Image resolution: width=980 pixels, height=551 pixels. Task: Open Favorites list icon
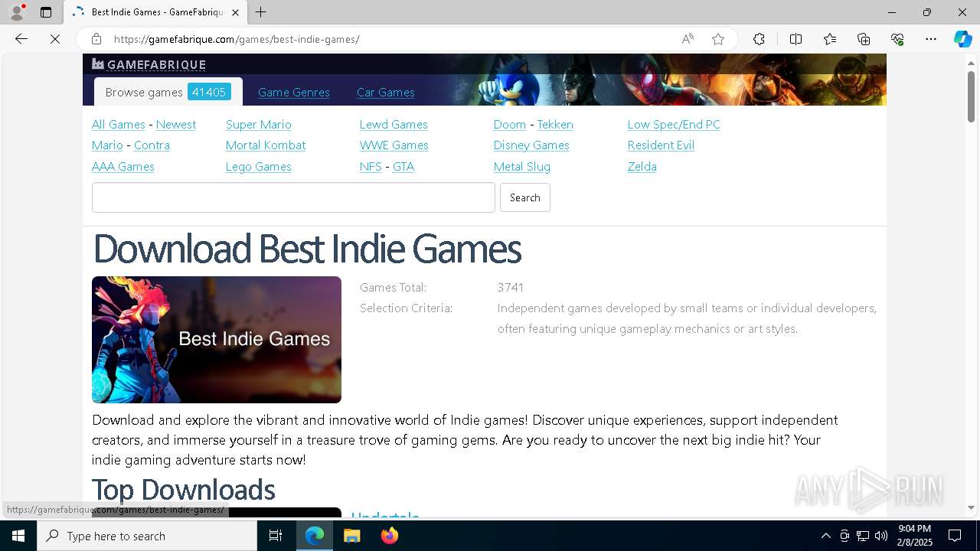pos(830,39)
